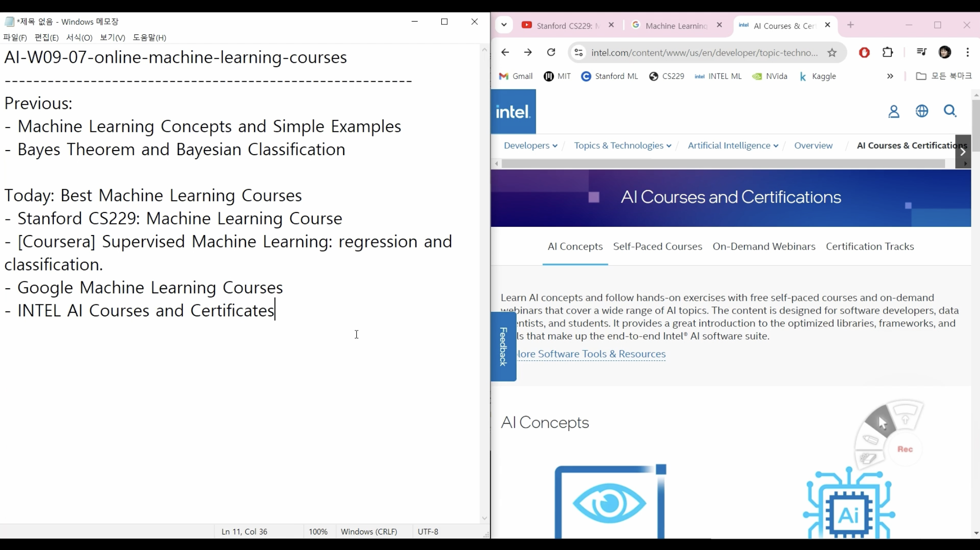Click the Intel logo on the webpage
The height and width of the screenshot is (550, 980).
tap(513, 112)
